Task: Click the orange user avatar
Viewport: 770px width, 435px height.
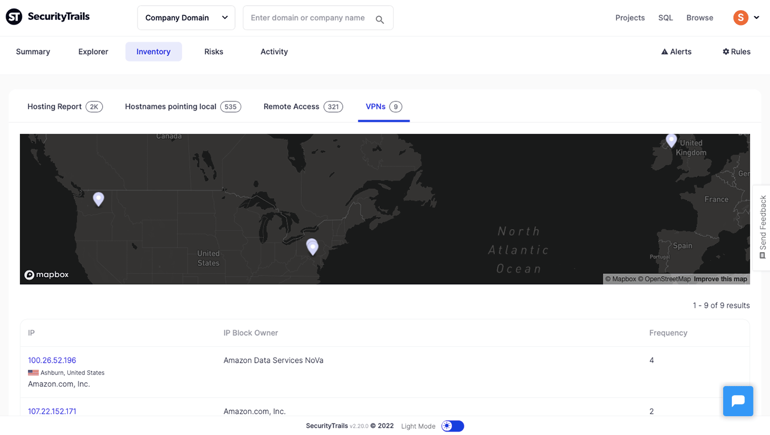Action: [x=741, y=18]
